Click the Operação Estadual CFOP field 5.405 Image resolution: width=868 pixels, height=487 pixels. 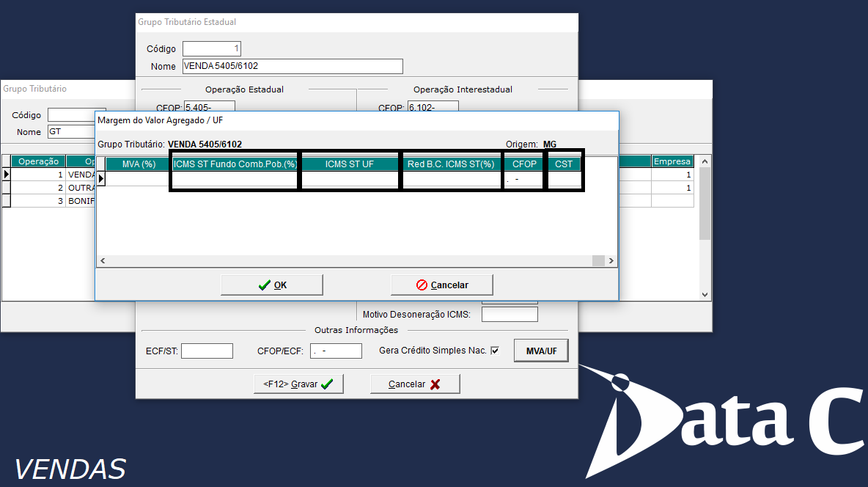point(210,106)
